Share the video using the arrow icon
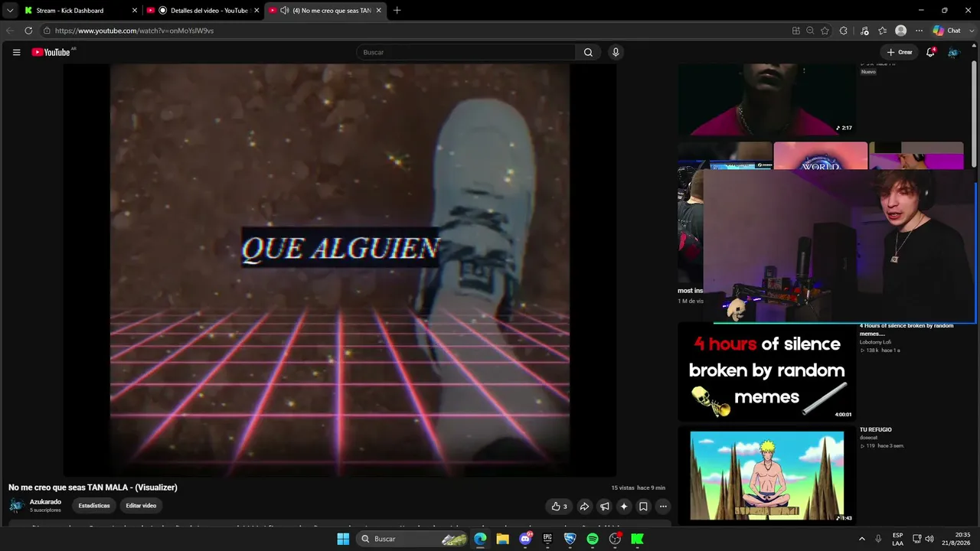 (584, 506)
